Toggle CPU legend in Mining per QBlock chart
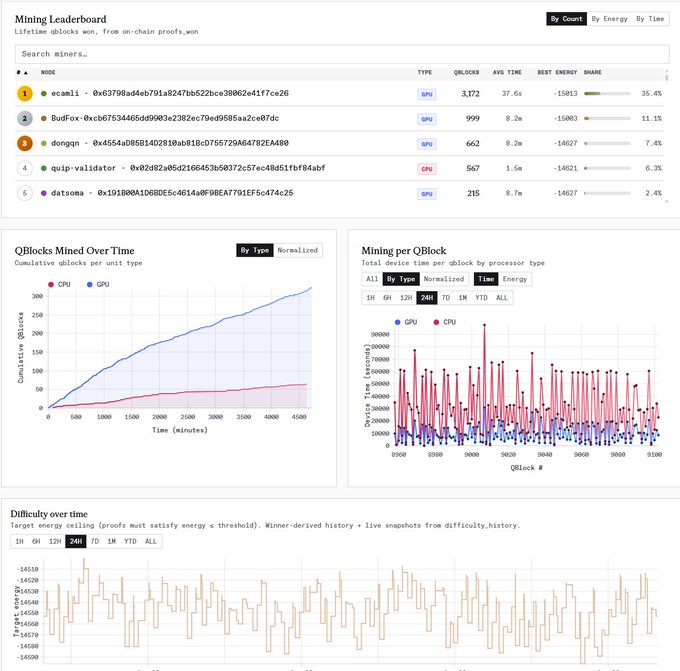 pos(445,322)
